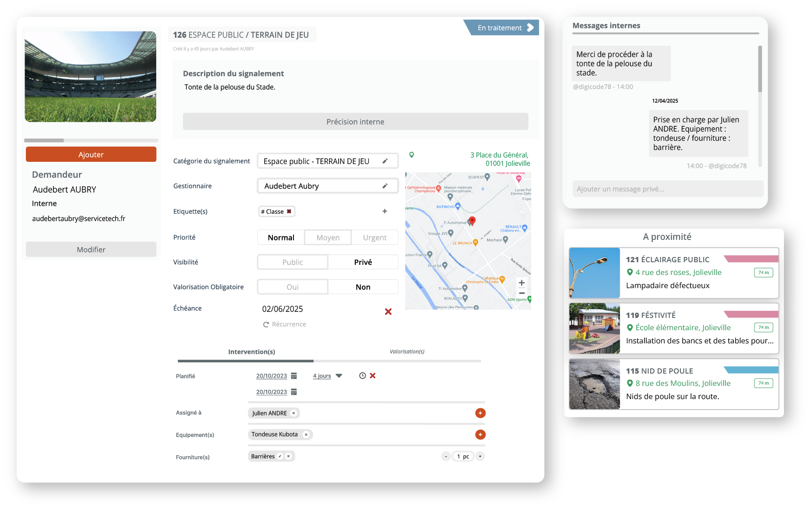Switch visibility to Public
812x510 pixels.
pos(293,262)
